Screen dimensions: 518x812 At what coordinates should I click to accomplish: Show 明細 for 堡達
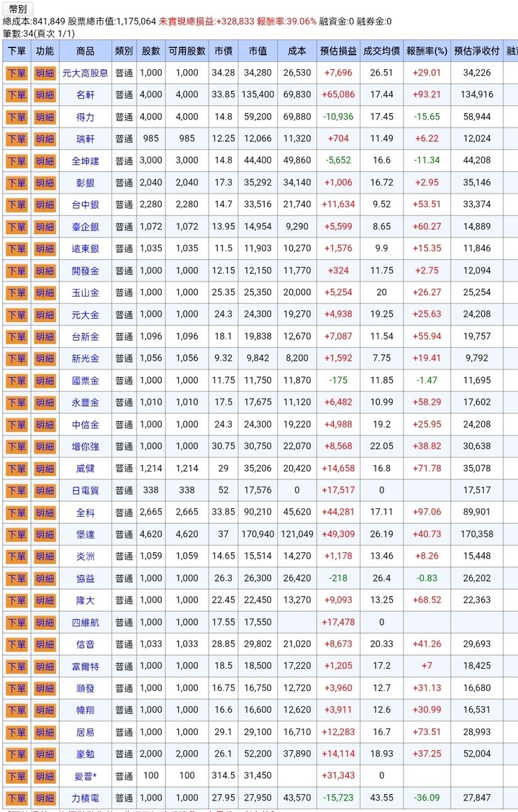(45, 534)
